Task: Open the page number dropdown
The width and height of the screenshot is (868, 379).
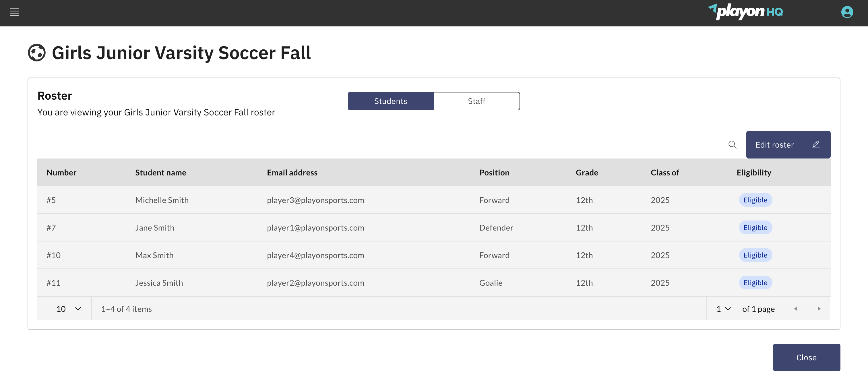Action: pos(723,309)
